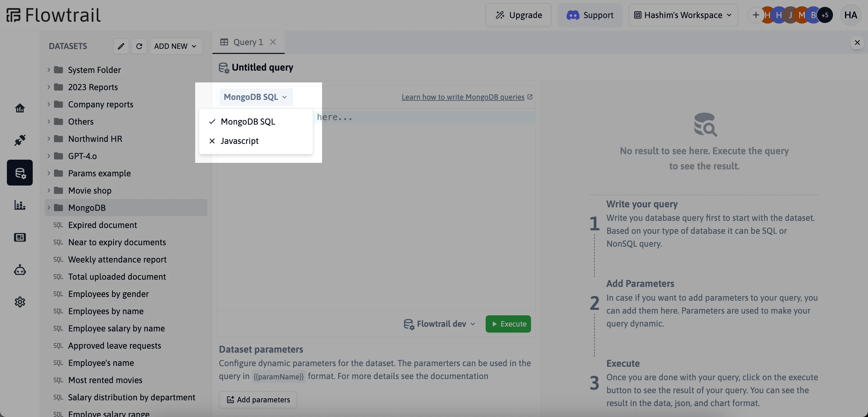Image resolution: width=868 pixels, height=417 pixels.
Task: Expand the Others folder chevron
Action: [49, 121]
